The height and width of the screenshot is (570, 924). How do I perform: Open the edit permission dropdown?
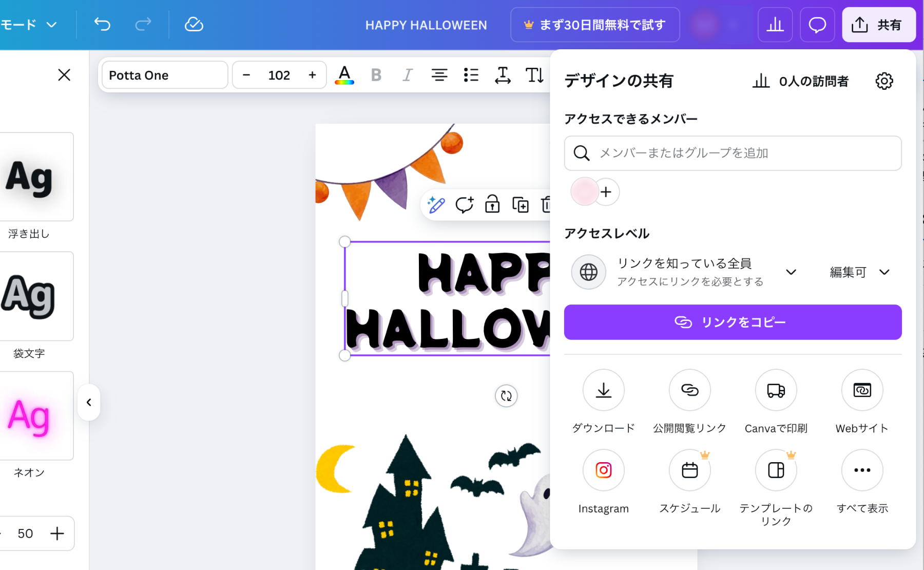(860, 272)
